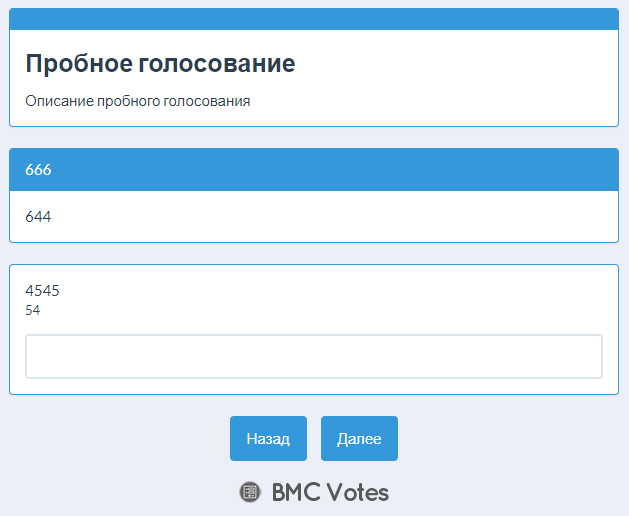Select the 644 answer option
The height and width of the screenshot is (516, 629).
pyautogui.click(x=314, y=217)
